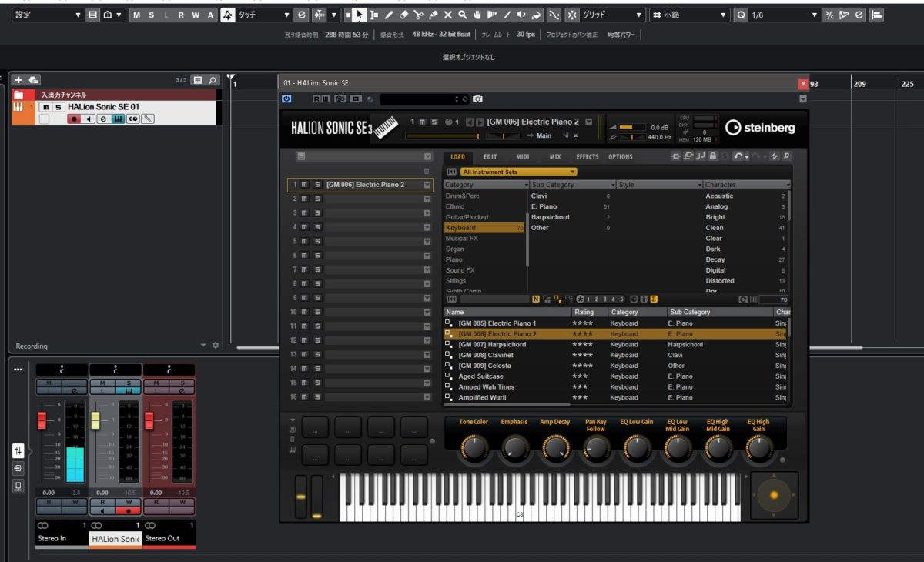Toggle global Solo S button in toolbar
The width and height of the screenshot is (924, 562).
click(152, 15)
